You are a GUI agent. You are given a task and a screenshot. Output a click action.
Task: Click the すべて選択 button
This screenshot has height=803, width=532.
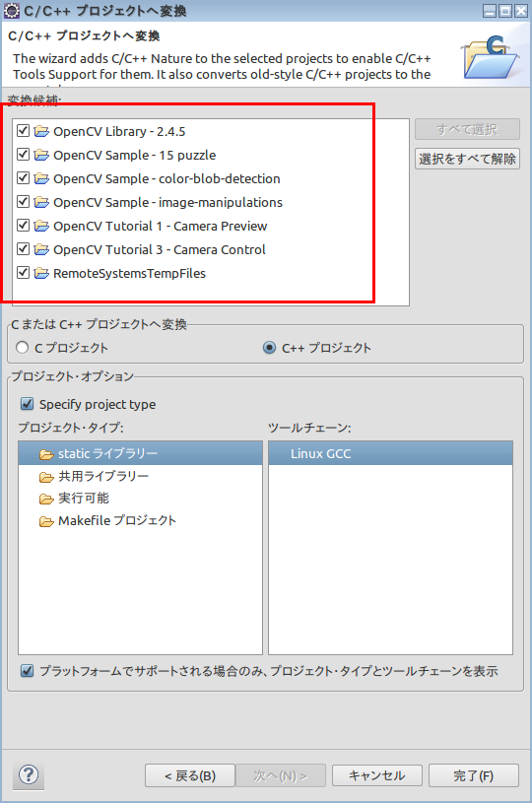(x=467, y=129)
